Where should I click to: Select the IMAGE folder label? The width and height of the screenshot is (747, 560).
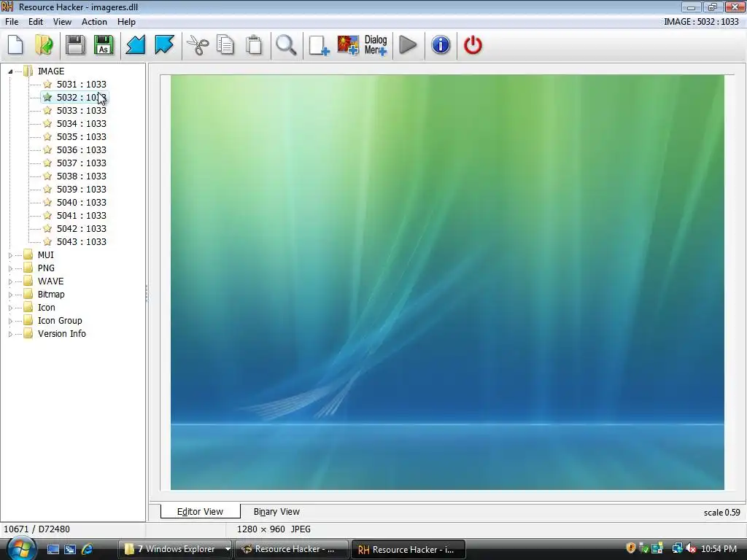[51, 71]
